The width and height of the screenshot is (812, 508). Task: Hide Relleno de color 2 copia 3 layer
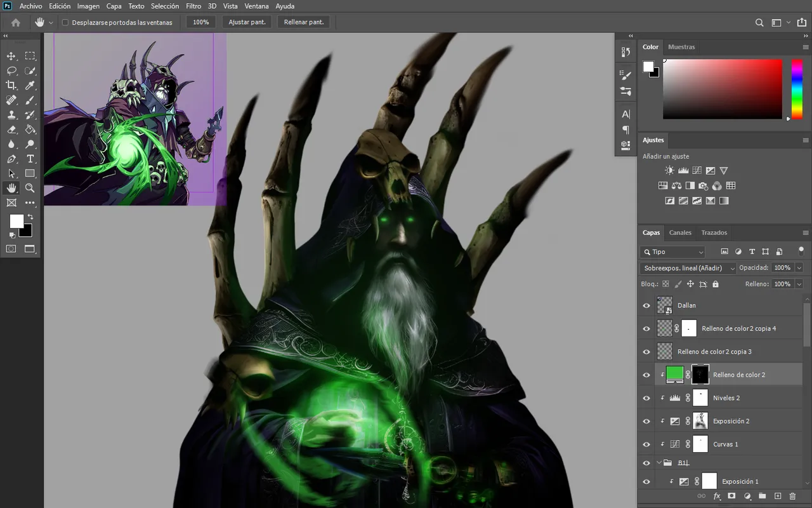[646, 352]
